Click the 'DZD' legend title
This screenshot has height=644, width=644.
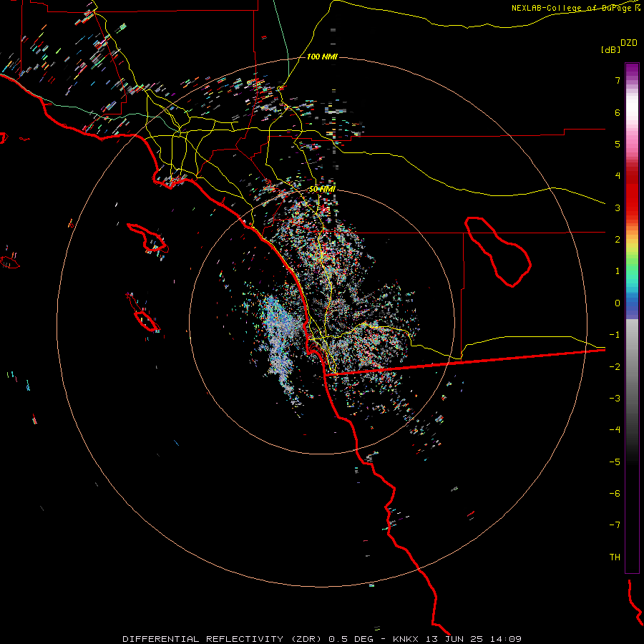(629, 43)
